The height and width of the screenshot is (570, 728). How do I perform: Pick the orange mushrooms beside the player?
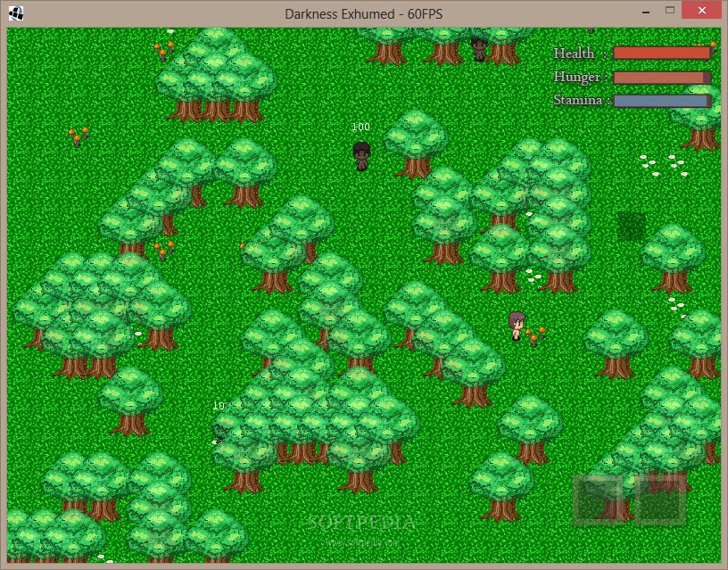click(x=535, y=335)
